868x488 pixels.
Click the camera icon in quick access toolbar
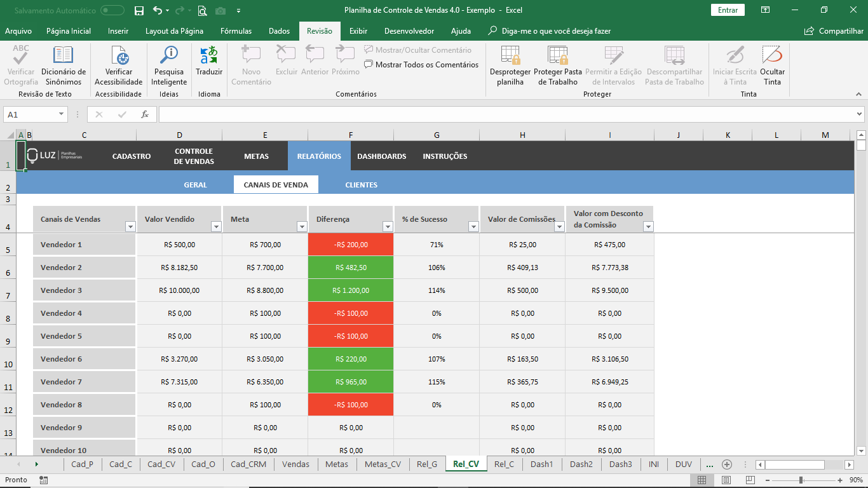click(x=220, y=11)
